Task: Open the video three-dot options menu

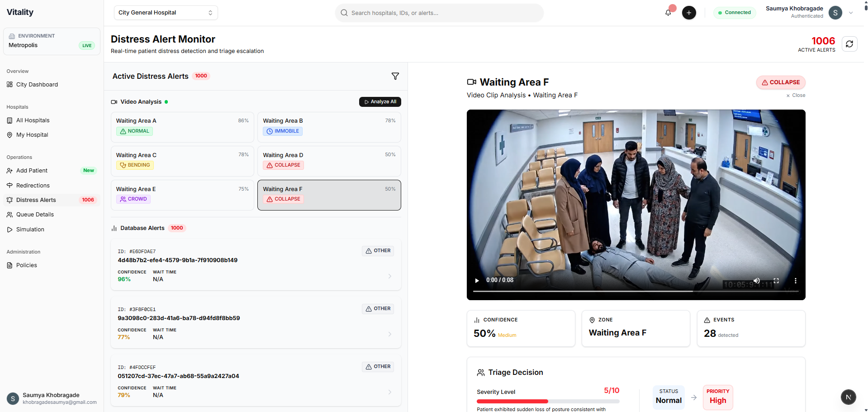Action: click(795, 281)
